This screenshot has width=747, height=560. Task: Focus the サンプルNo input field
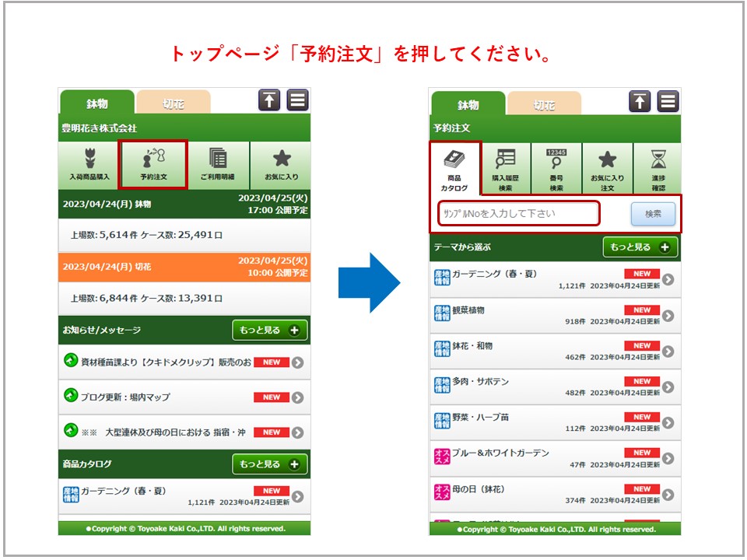518,213
